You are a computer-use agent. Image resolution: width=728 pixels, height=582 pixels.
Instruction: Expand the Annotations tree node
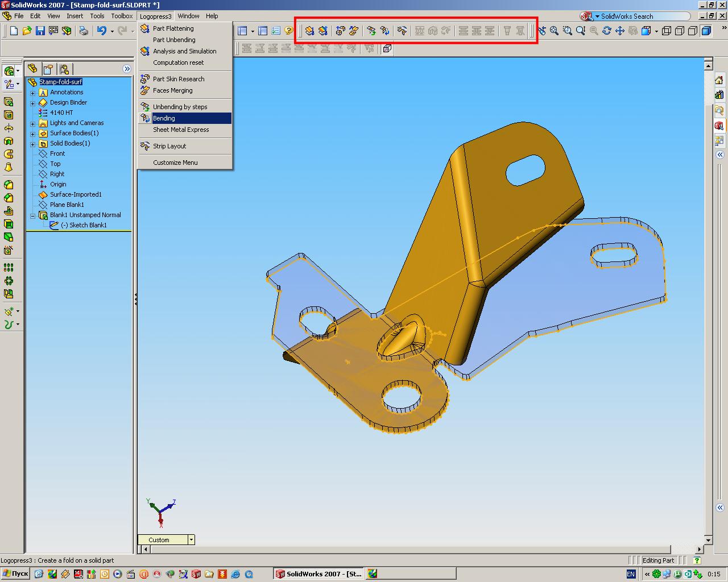pyautogui.click(x=33, y=93)
